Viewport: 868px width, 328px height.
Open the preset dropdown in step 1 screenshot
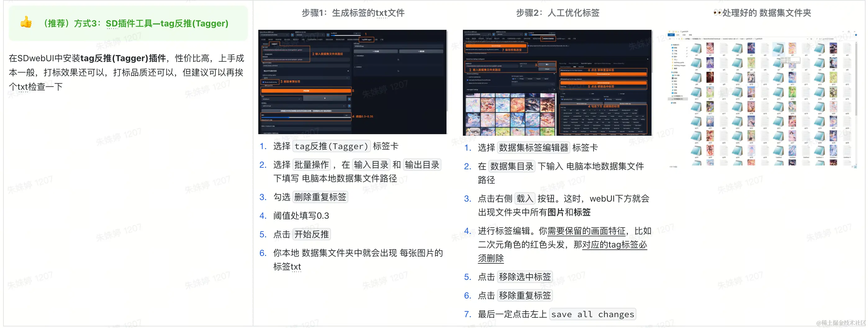click(x=281, y=99)
